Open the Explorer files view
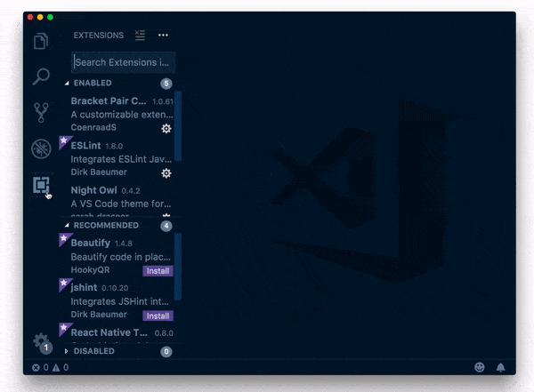This screenshot has width=534, height=392. [x=41, y=41]
